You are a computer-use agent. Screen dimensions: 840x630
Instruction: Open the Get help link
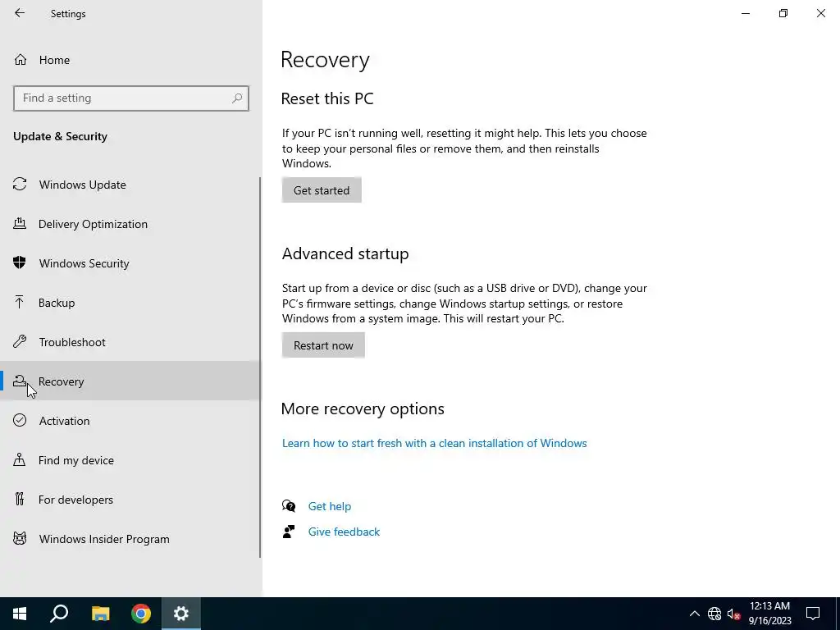click(330, 506)
